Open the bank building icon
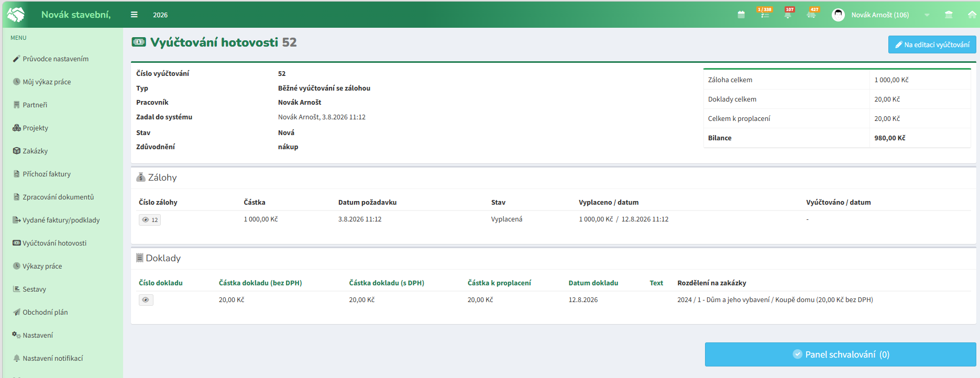This screenshot has height=378, width=980. 949,15
